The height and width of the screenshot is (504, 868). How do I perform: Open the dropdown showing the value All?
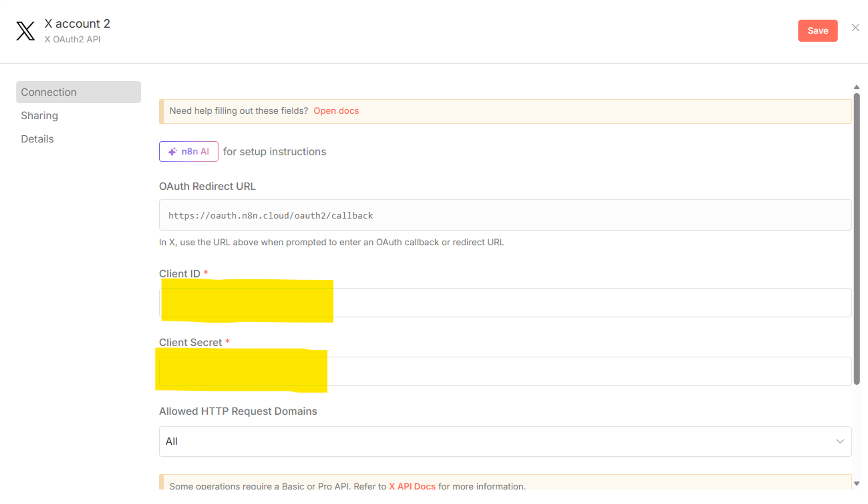click(x=504, y=441)
